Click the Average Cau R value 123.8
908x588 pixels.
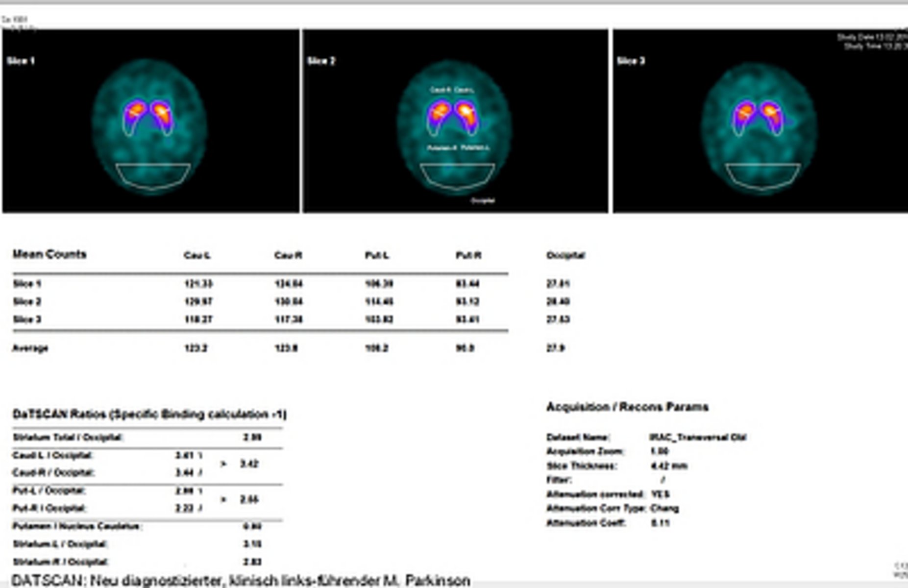pyautogui.click(x=286, y=348)
